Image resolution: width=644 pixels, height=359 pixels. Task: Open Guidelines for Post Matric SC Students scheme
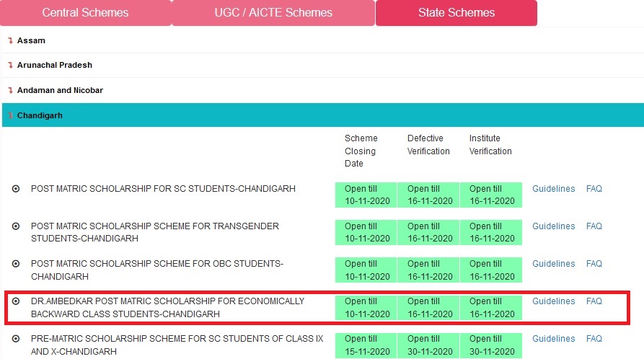pyautogui.click(x=553, y=189)
